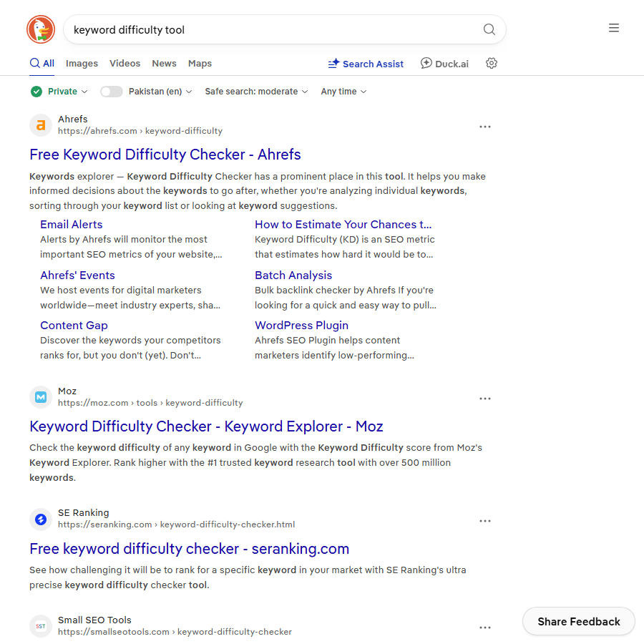
Task: Open the Pakistan (en) region dropdown
Action: (x=160, y=91)
